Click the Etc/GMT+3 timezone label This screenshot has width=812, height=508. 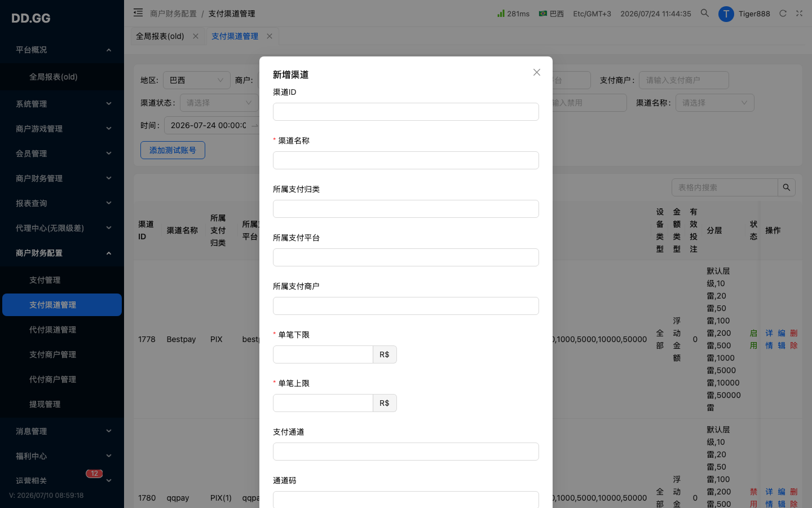pyautogui.click(x=592, y=14)
